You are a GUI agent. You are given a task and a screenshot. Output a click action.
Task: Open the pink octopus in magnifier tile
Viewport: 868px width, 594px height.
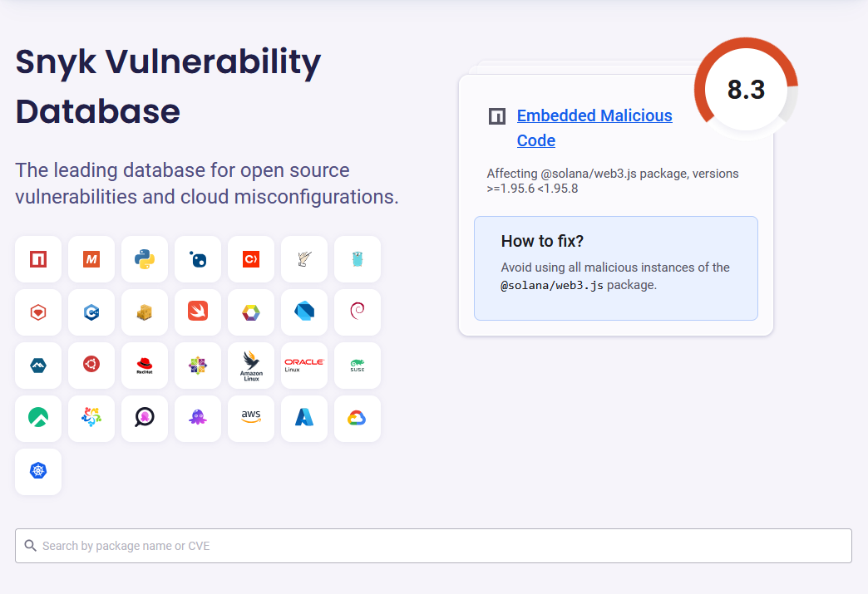pyautogui.click(x=145, y=418)
